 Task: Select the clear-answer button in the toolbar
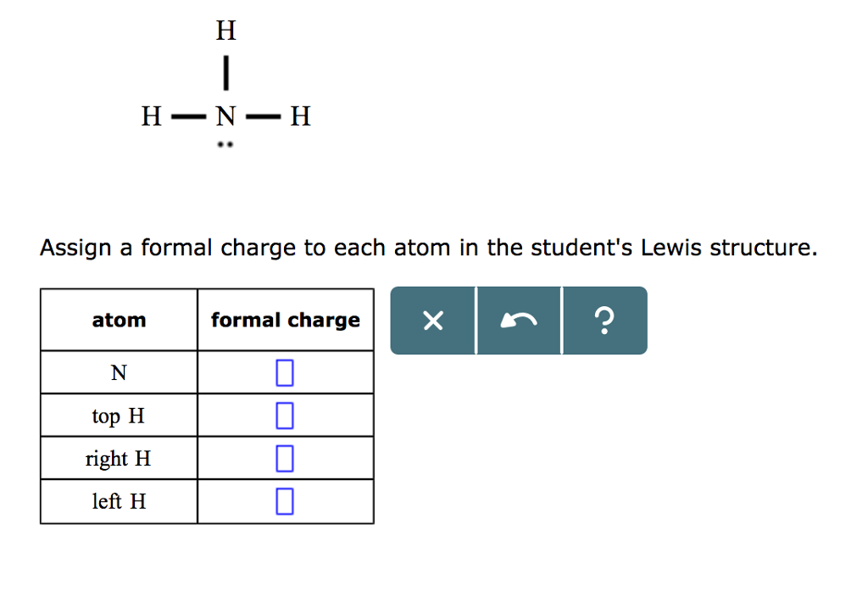click(432, 321)
